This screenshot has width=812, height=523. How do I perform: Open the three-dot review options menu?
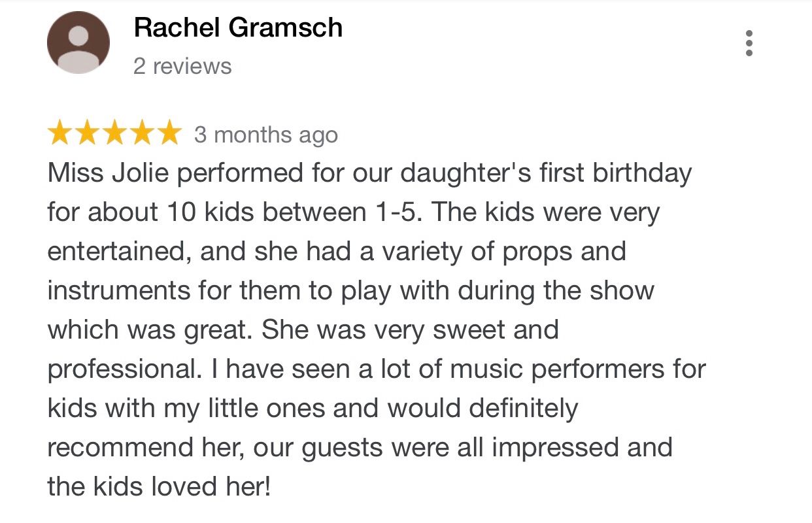pos(749,43)
